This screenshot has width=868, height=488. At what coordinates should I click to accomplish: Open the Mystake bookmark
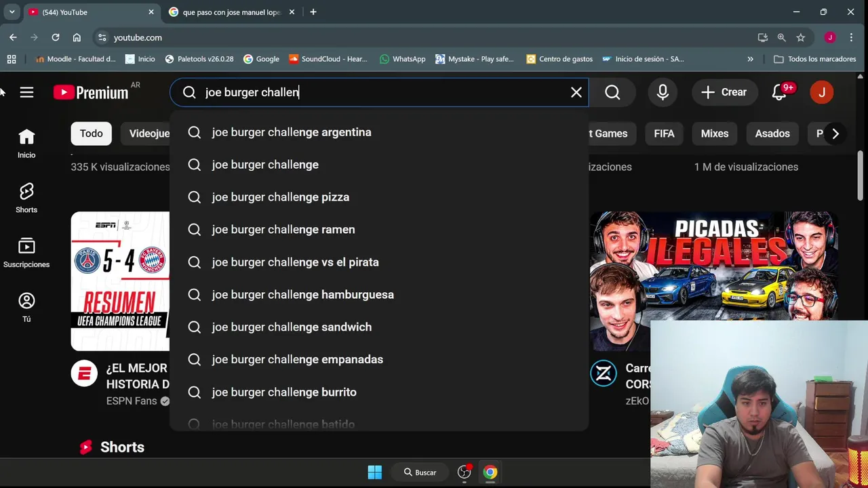pos(475,59)
